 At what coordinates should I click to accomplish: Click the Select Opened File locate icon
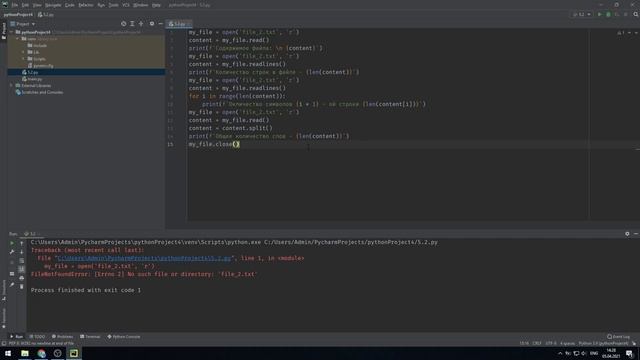[x=124, y=24]
